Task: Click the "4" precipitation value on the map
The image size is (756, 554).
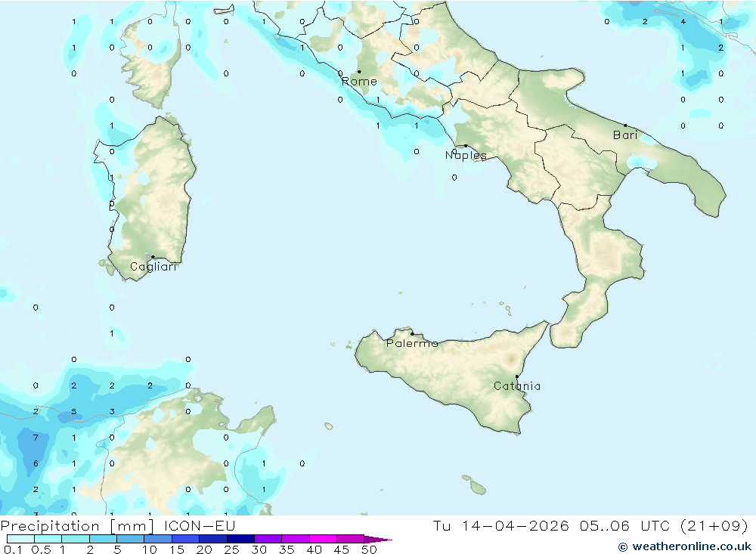Action: point(683,22)
